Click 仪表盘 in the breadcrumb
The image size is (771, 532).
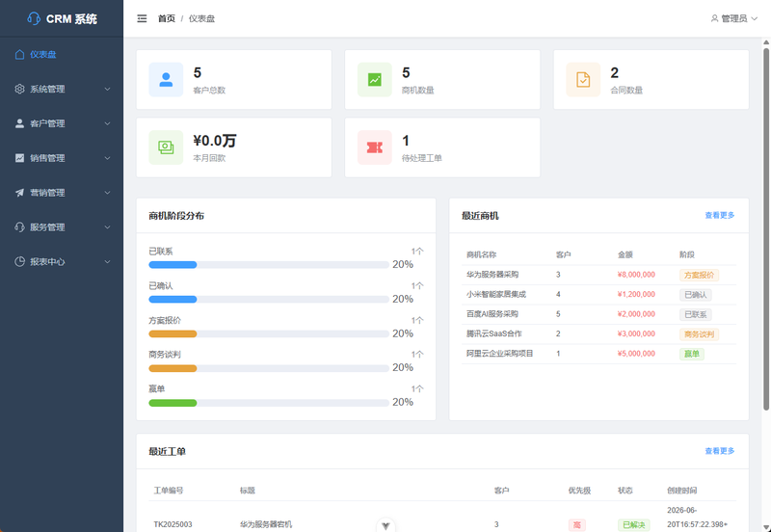click(x=201, y=18)
